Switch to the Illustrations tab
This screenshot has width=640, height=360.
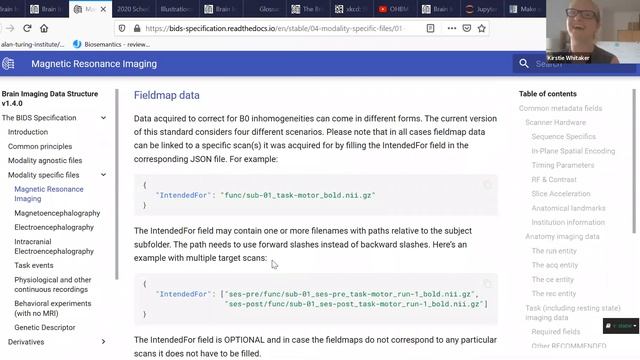click(176, 9)
